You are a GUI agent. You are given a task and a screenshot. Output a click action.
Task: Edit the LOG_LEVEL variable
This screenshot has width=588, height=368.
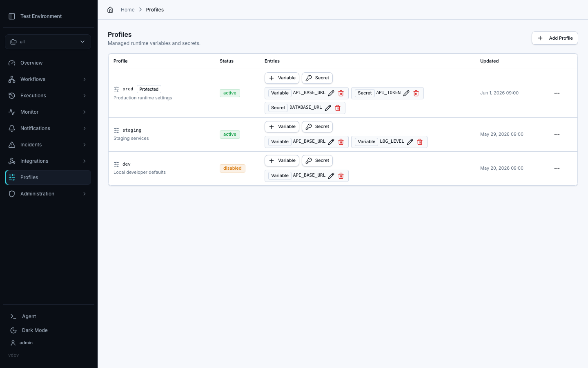pos(410,142)
